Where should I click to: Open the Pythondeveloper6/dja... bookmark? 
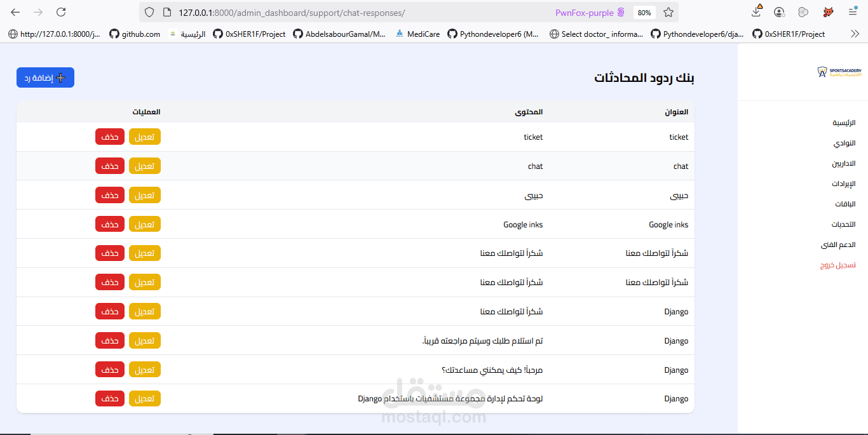click(697, 34)
